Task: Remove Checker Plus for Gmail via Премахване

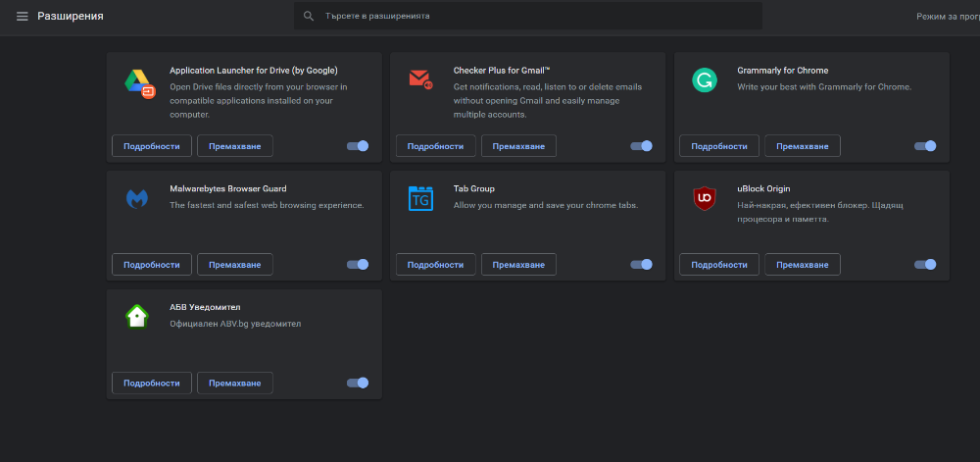Action: [x=518, y=146]
